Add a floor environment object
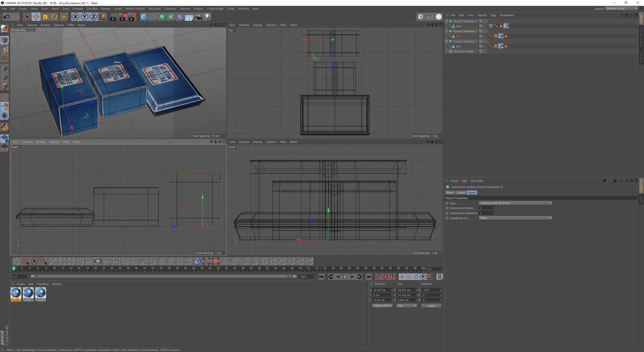This screenshot has width=644, height=352. point(189,16)
